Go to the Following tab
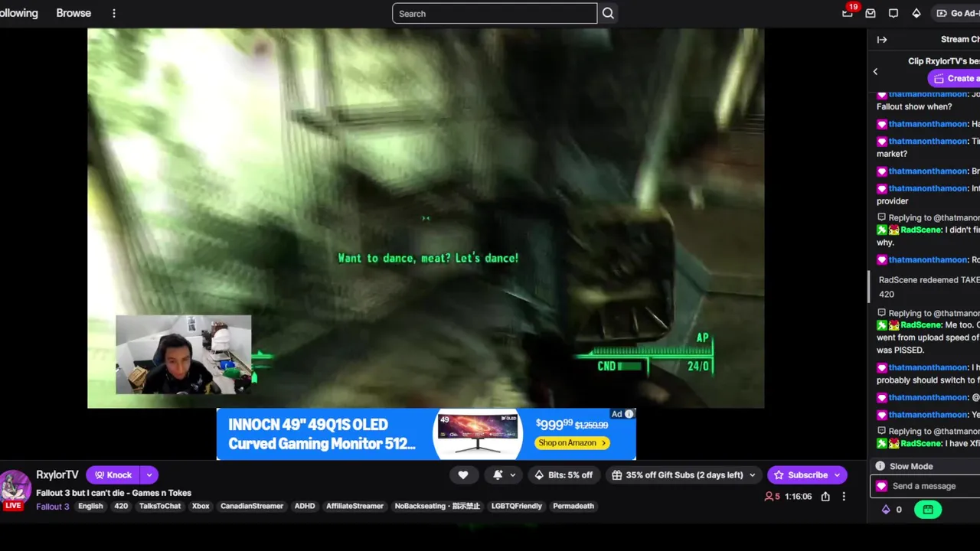 (18, 13)
